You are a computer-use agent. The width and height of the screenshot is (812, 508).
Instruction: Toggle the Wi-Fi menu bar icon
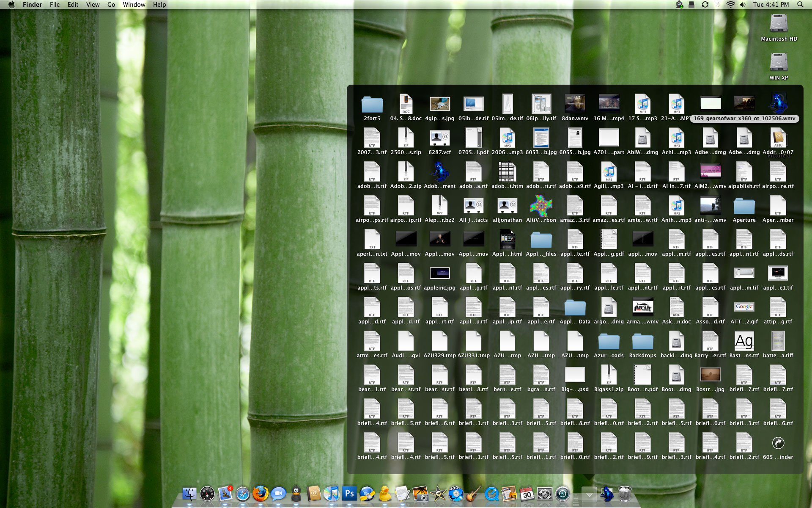(730, 5)
